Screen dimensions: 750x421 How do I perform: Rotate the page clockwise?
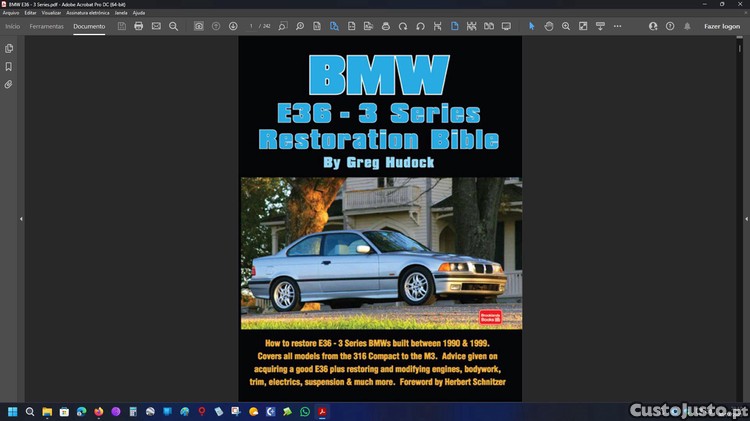pyautogui.click(x=403, y=26)
